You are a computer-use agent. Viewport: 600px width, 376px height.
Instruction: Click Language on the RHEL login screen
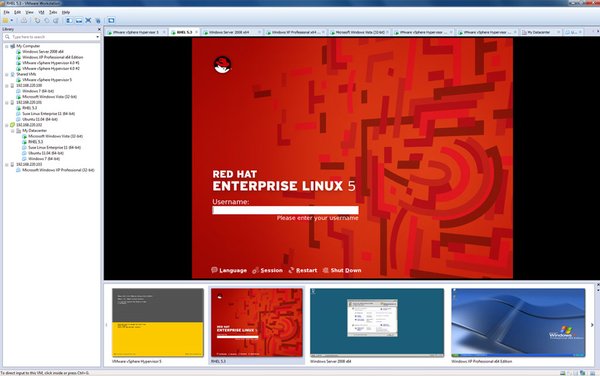[229, 270]
